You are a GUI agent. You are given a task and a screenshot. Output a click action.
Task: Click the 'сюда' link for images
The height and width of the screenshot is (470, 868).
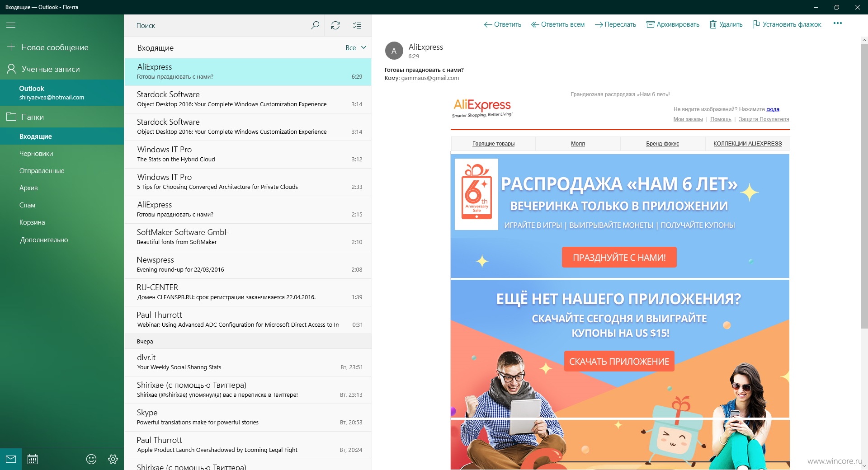click(773, 109)
